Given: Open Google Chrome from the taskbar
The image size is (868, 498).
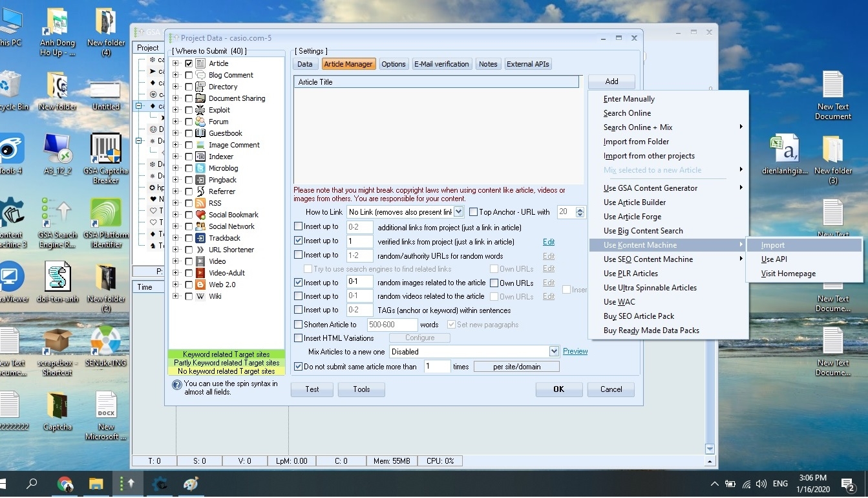Looking at the screenshot, I should (x=65, y=484).
